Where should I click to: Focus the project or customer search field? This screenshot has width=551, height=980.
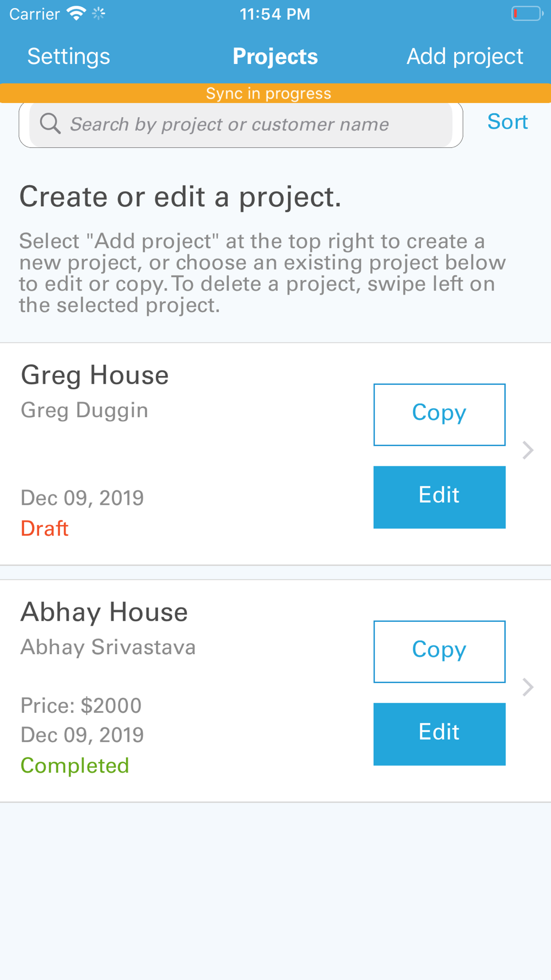241,125
